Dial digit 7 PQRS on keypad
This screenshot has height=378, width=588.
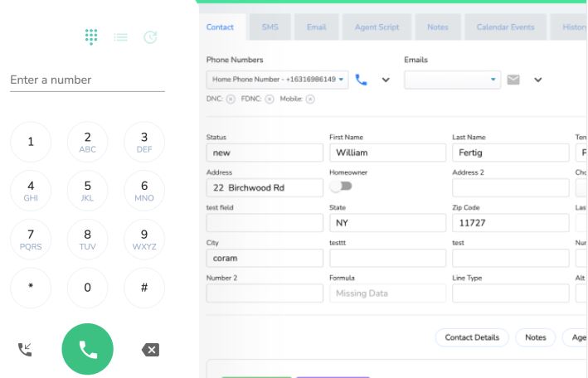31,240
